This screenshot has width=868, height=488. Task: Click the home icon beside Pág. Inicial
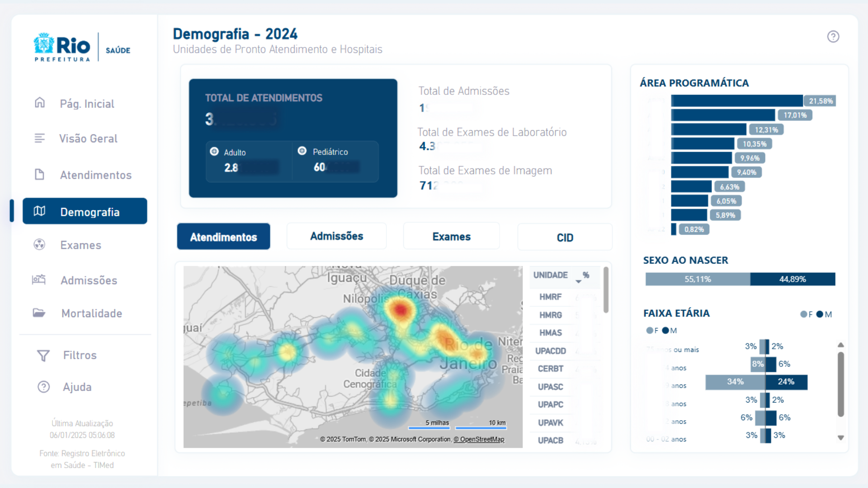pos(40,103)
